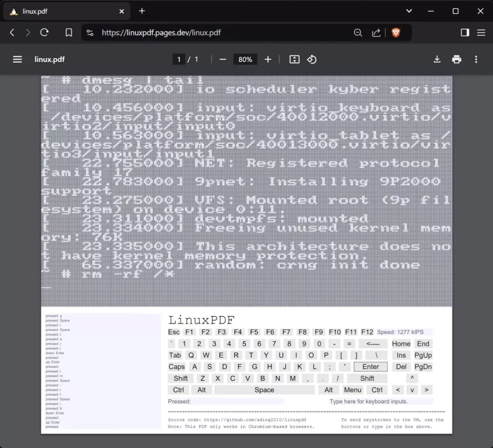Go back with the browser back arrow

coord(12,33)
